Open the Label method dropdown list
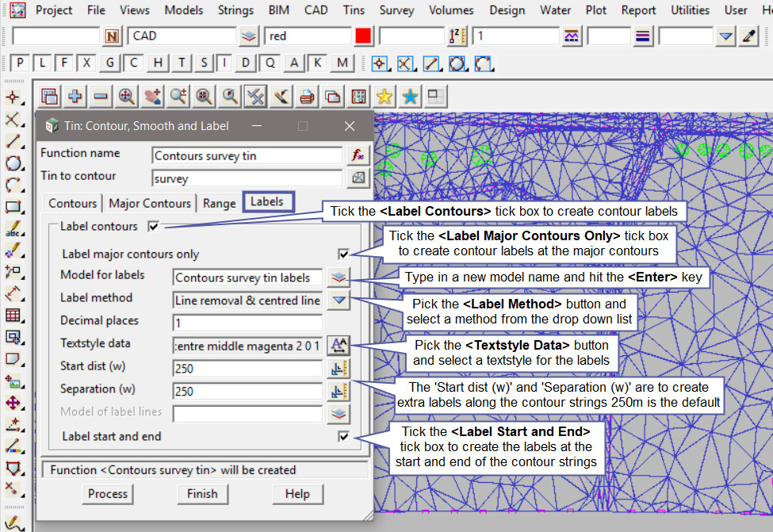 339,300
